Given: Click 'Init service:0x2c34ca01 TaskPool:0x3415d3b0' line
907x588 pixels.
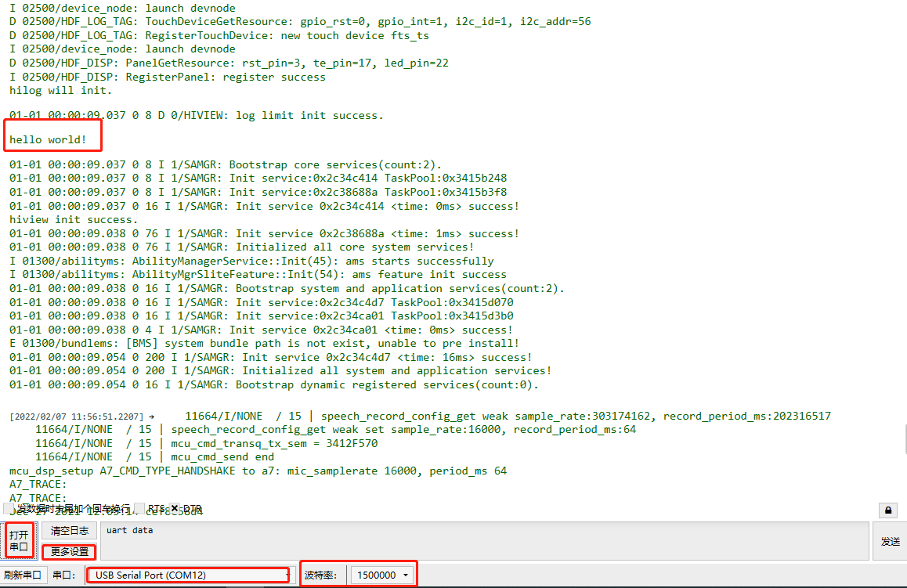Looking at the screenshot, I should pos(262,316).
